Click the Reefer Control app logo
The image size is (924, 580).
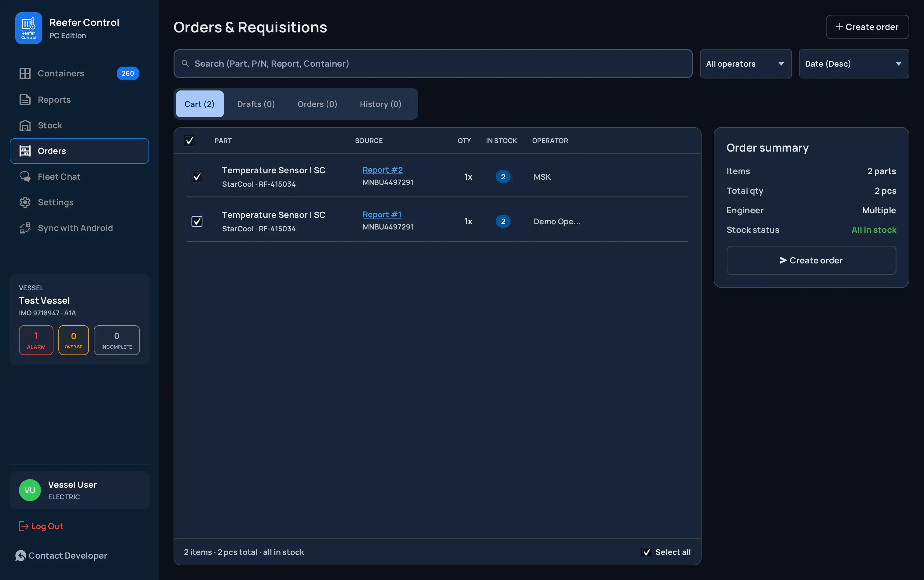click(x=29, y=28)
